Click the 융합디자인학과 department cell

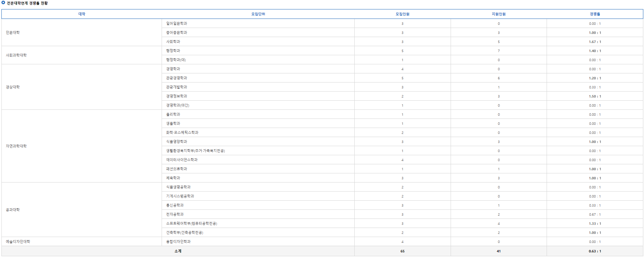258,242
